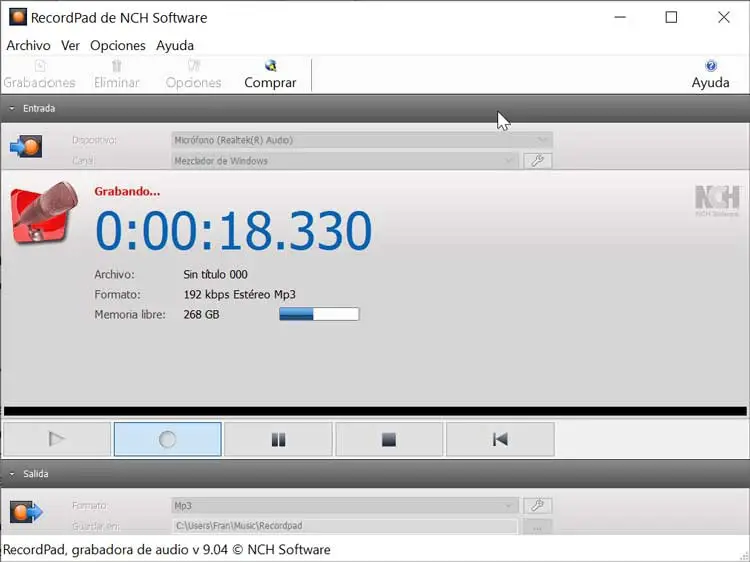Screen dimensions: 750x562
Task: Click the Comprar toolbar icon
Action: click(x=270, y=66)
